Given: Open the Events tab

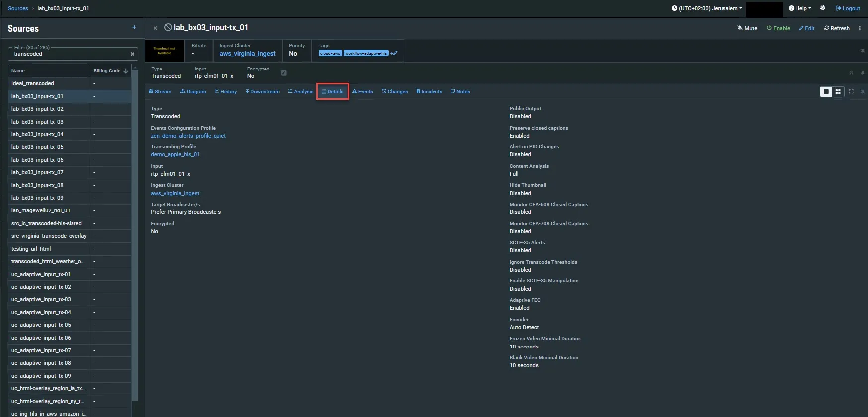Looking at the screenshot, I should click(362, 92).
